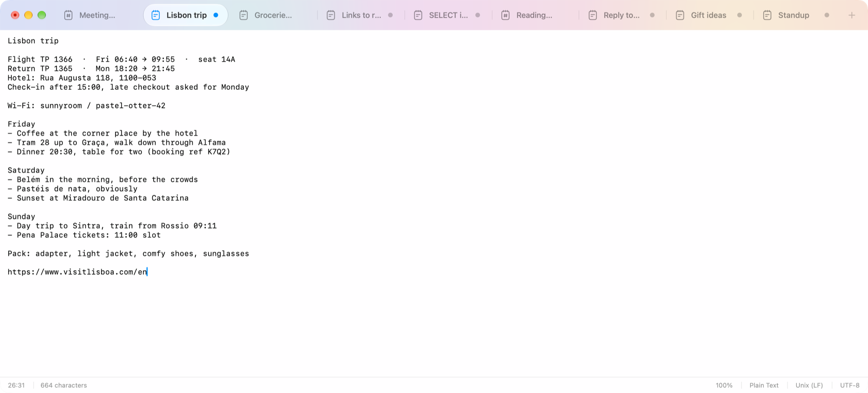Change the Unix (LF) line endings
The height and width of the screenshot is (393, 868).
[809, 385]
